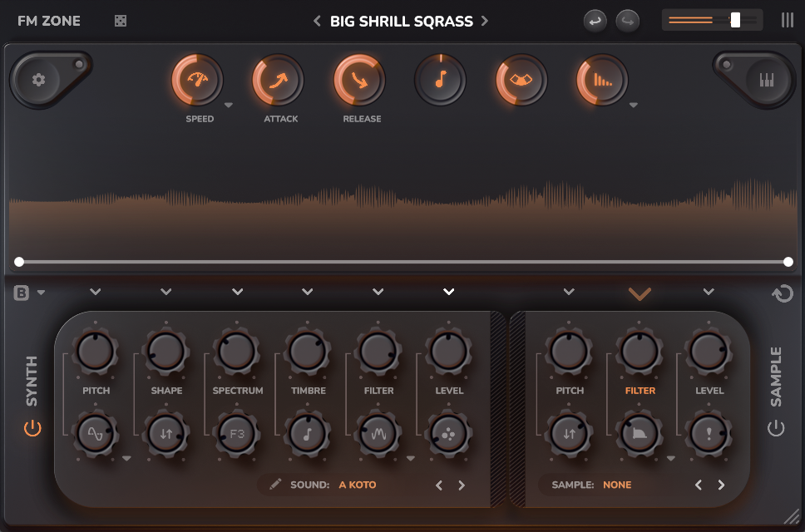Viewport: 805px width, 532px height.
Task: Select the previous preset arrow
Action: click(x=317, y=21)
